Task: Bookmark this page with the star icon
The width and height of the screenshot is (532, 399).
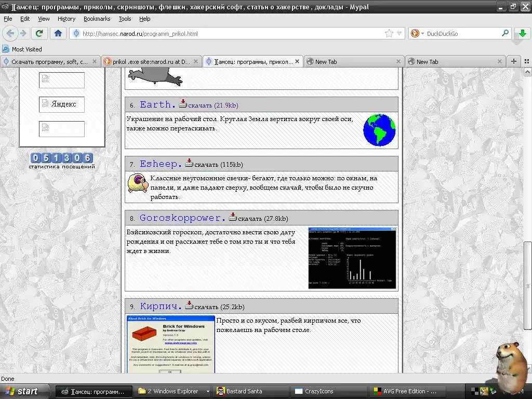Action: (389, 33)
